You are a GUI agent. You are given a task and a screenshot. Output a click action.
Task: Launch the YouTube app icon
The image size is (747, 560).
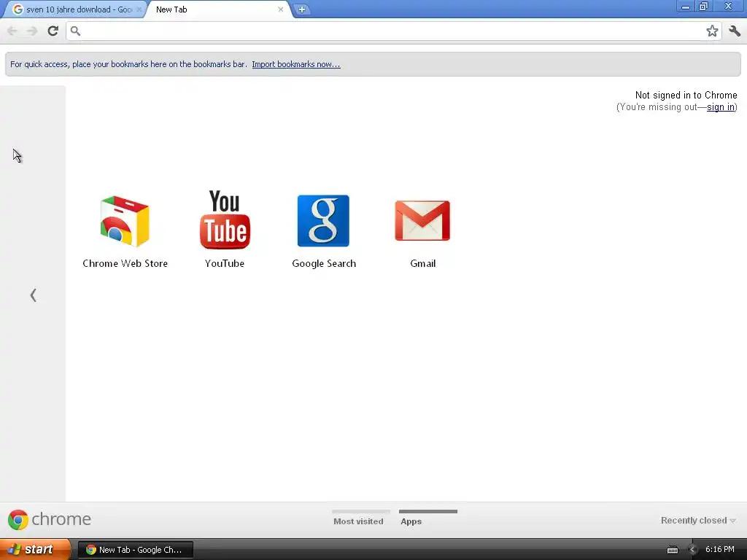[x=225, y=220]
